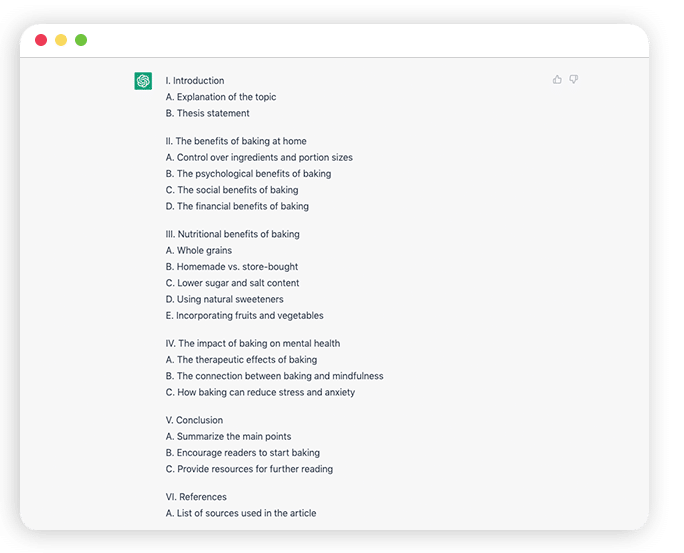Click 'E. Incorporating fruits and vegetables' line
The height and width of the screenshot is (553, 684).
(245, 316)
